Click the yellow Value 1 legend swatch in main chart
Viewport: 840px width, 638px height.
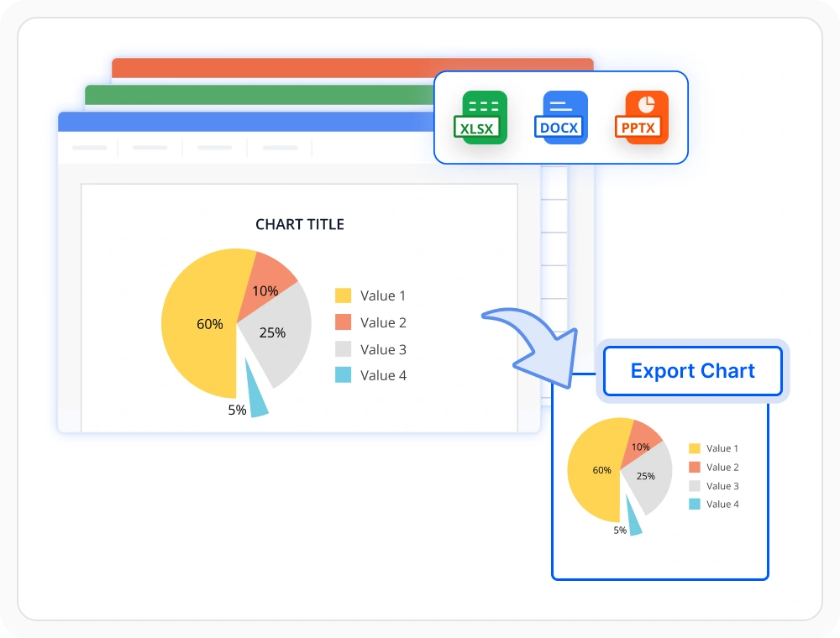pos(343,295)
